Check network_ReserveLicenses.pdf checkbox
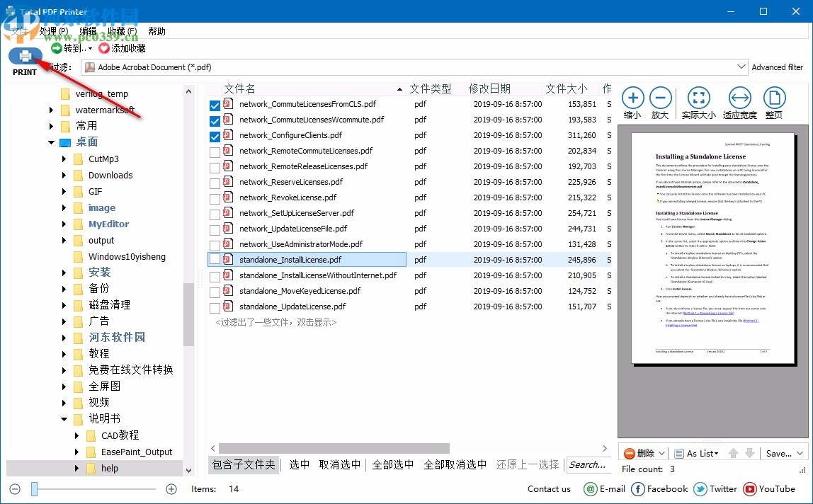Viewport: 813px width, 504px height. pyautogui.click(x=215, y=183)
